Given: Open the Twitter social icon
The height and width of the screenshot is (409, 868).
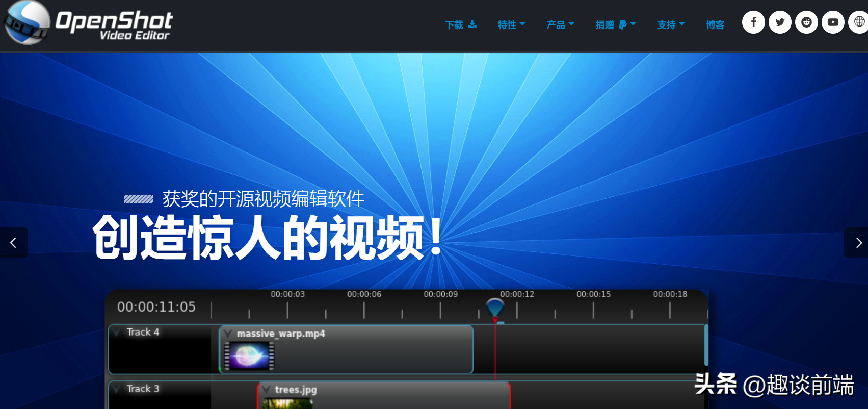Looking at the screenshot, I should pos(780,22).
